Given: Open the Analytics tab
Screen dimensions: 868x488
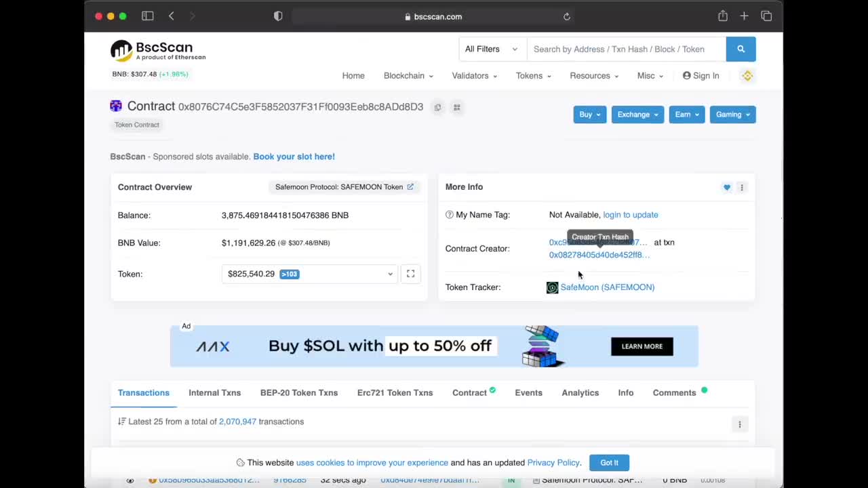Looking at the screenshot, I should [580, 393].
